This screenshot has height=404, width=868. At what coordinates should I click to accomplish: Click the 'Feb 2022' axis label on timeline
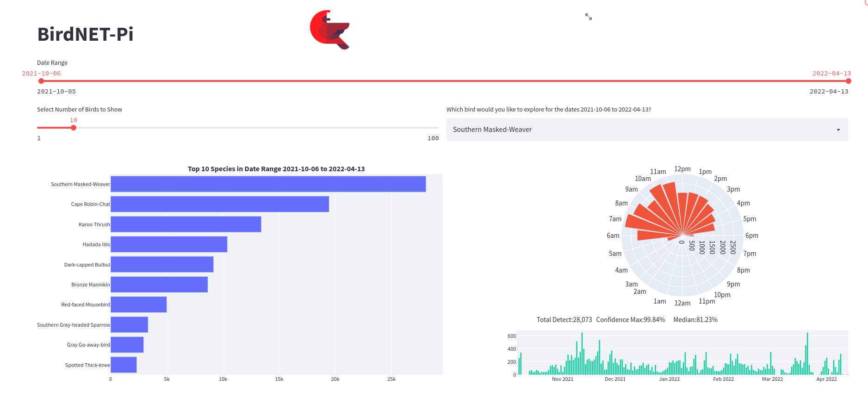(723, 379)
